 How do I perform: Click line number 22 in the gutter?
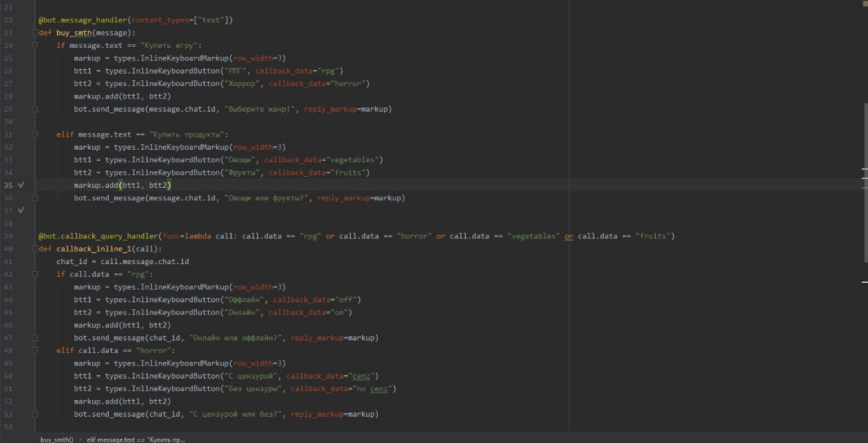8,20
